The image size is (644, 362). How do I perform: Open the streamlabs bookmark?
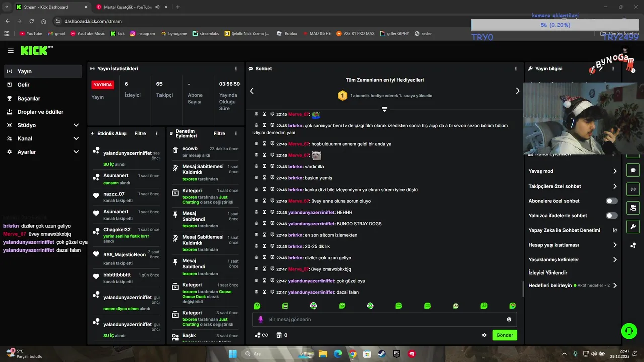point(206,34)
